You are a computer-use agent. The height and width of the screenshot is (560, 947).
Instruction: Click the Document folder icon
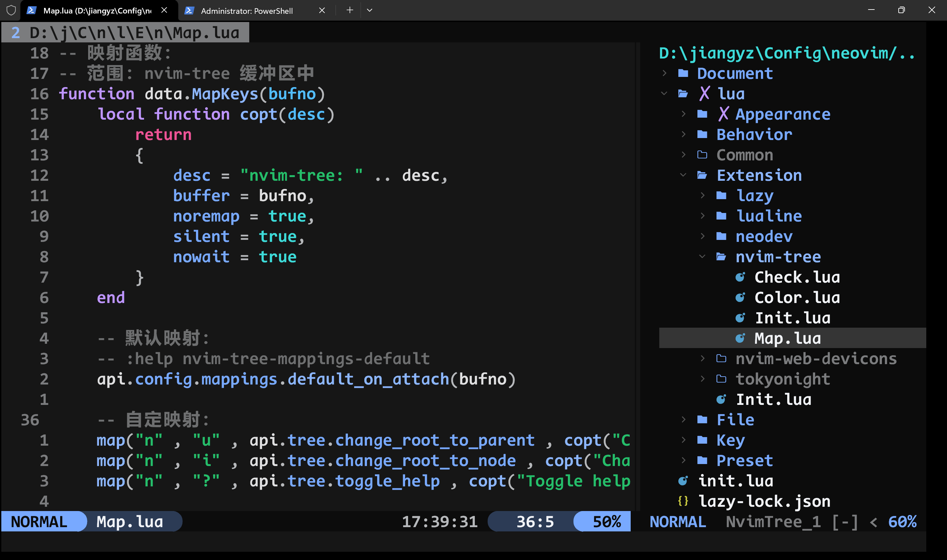pyautogui.click(x=683, y=73)
